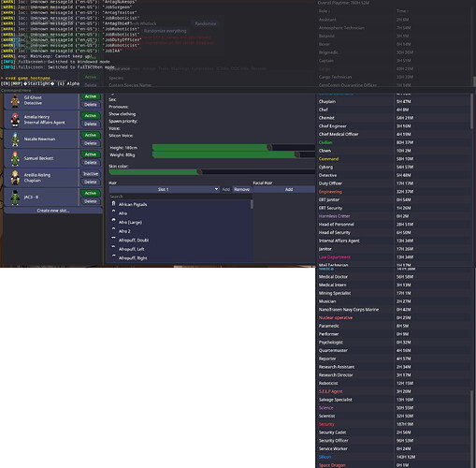
Task: Select JACI - B character sprite
Action: 15,197
